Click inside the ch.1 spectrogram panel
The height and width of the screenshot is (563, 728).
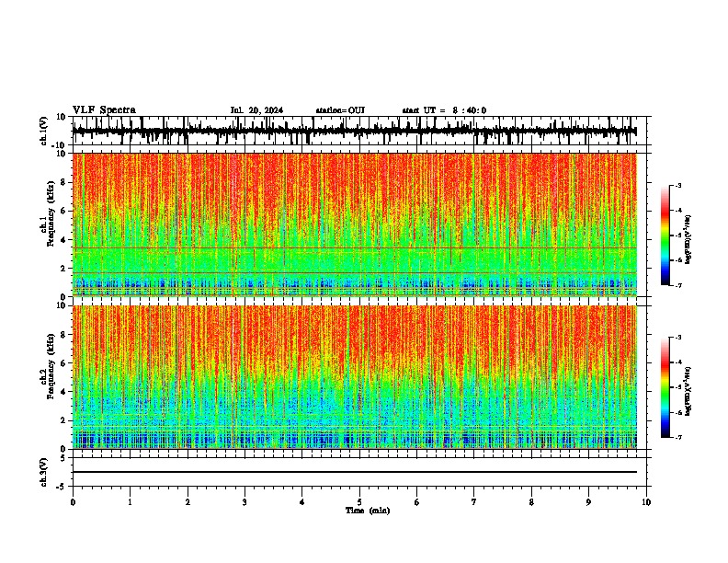coord(355,224)
